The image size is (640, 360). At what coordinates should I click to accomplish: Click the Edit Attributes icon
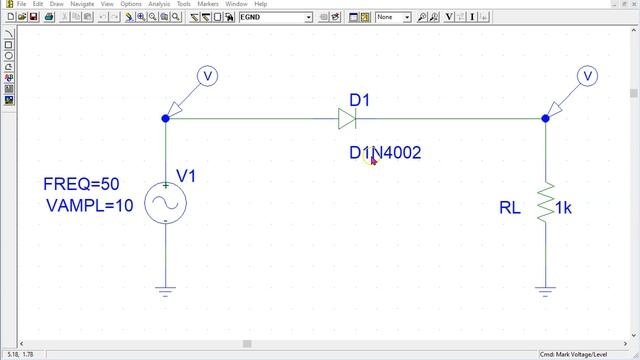click(x=323, y=17)
